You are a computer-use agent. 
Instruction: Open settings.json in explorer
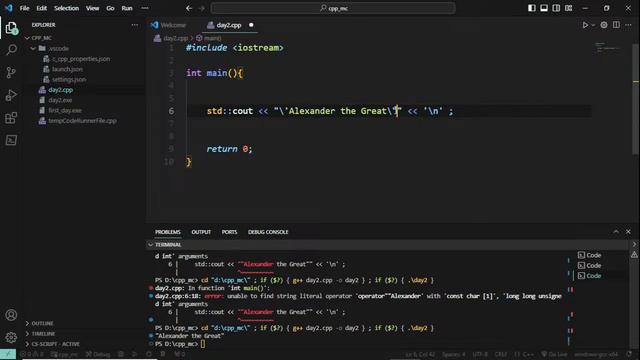coord(69,79)
